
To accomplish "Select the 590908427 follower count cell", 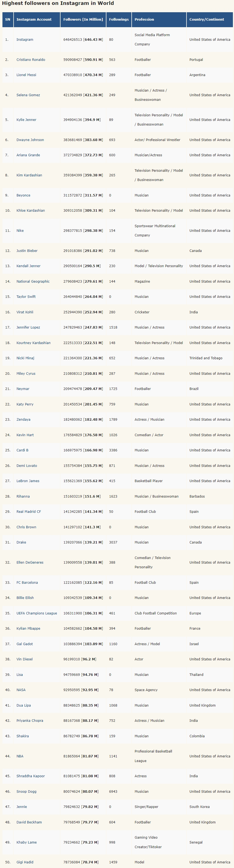I will (83, 60).
